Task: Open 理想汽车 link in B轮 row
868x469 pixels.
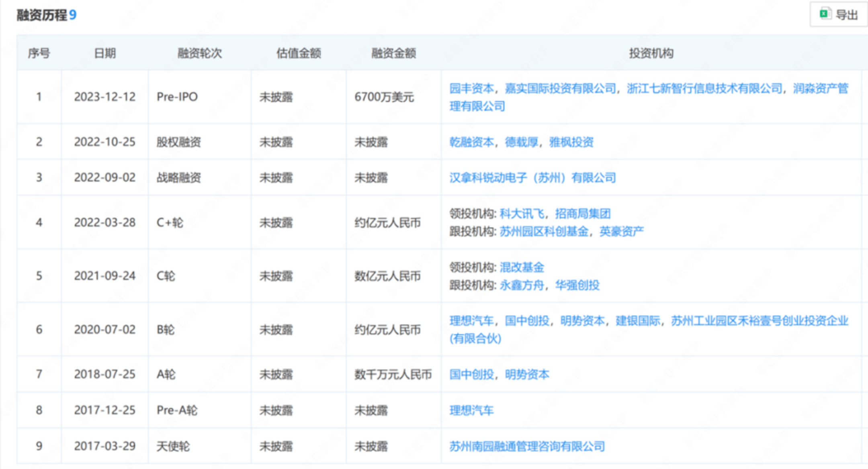Action: 471,320
